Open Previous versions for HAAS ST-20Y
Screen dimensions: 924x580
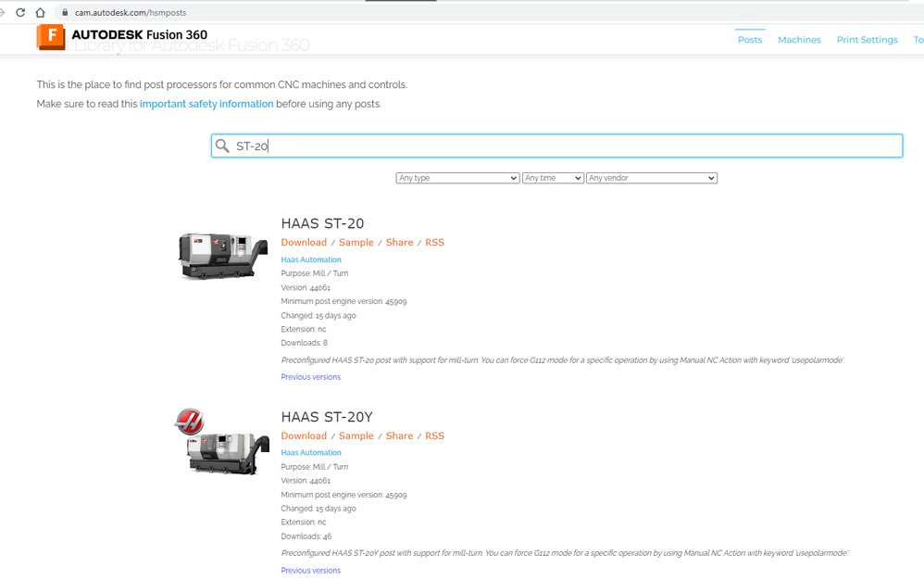tap(310, 570)
